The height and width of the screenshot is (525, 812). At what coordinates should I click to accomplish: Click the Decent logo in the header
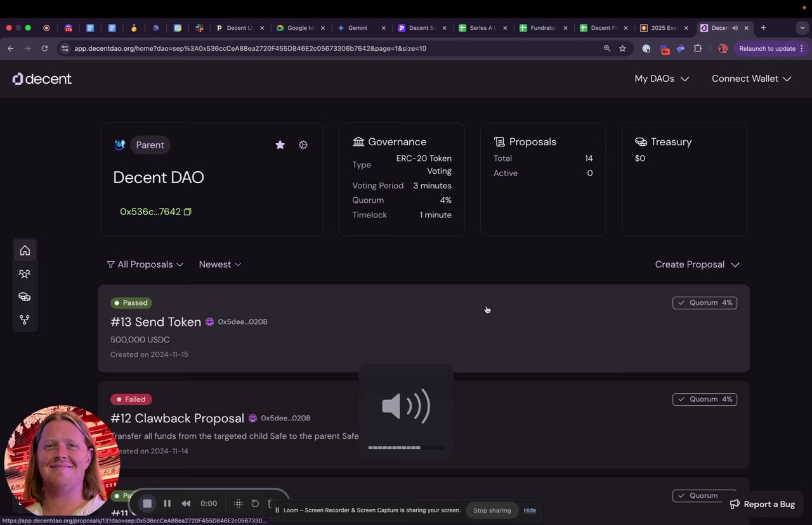[x=42, y=79]
